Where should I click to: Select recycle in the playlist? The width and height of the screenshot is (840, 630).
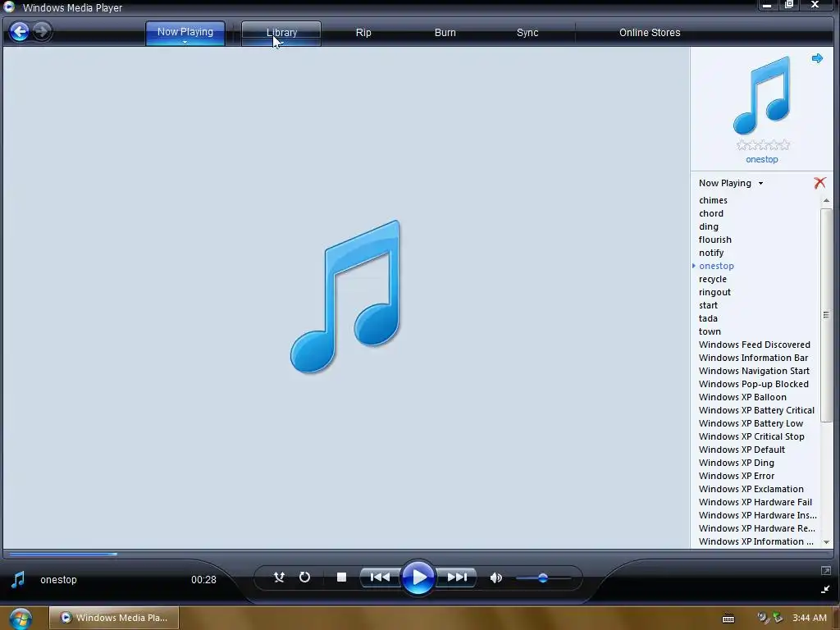coord(713,279)
